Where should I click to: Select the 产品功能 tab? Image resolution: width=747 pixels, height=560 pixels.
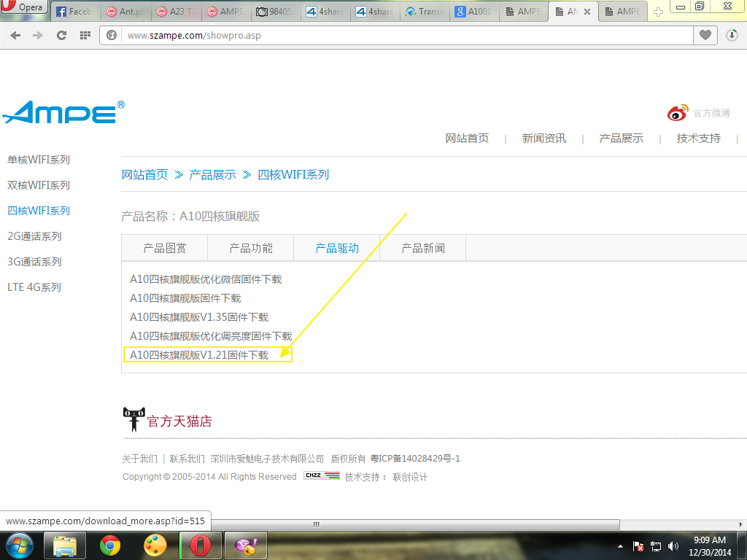coord(251,249)
